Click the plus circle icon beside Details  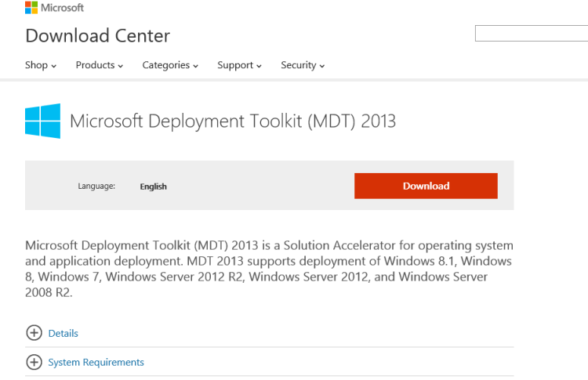pyautogui.click(x=34, y=333)
